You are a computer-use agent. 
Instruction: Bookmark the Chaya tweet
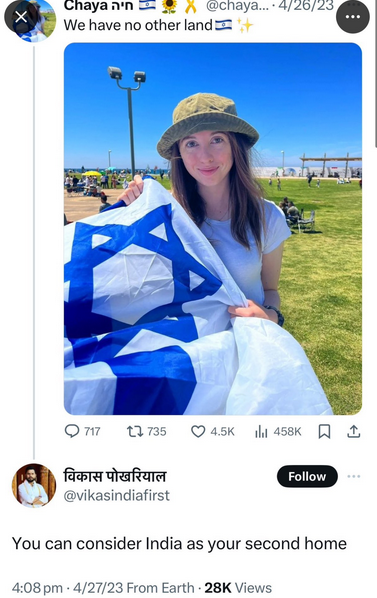tap(324, 431)
